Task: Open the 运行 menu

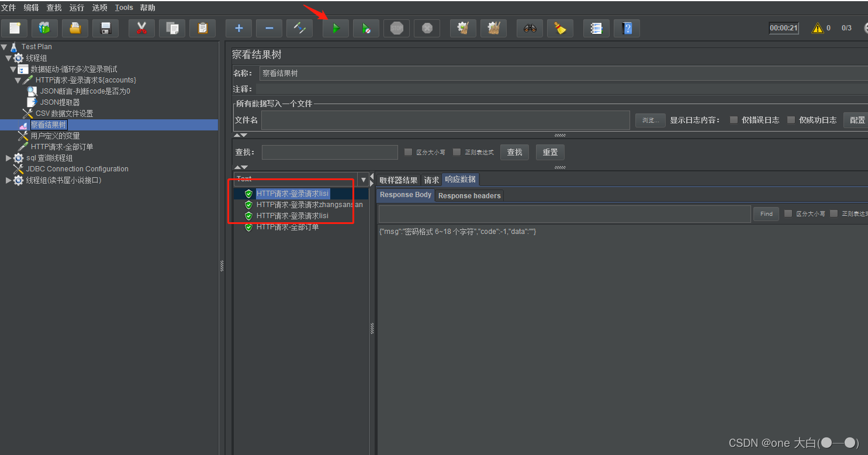Action: point(77,8)
